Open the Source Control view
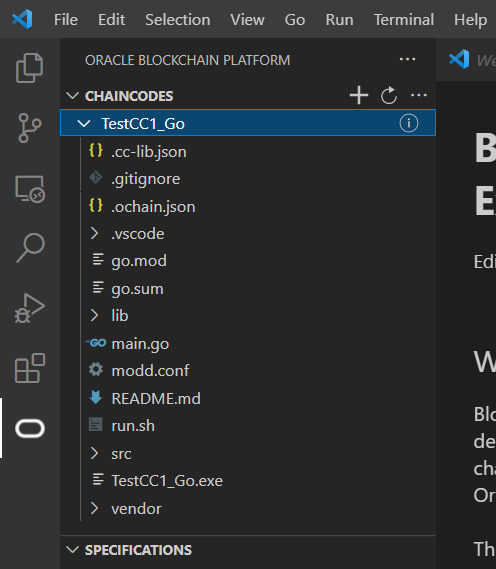 point(29,128)
